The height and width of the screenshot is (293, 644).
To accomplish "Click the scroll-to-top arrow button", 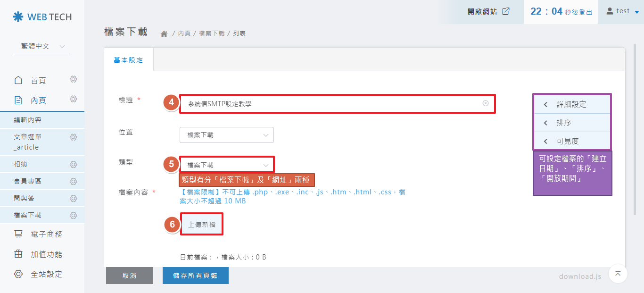I will (618, 274).
